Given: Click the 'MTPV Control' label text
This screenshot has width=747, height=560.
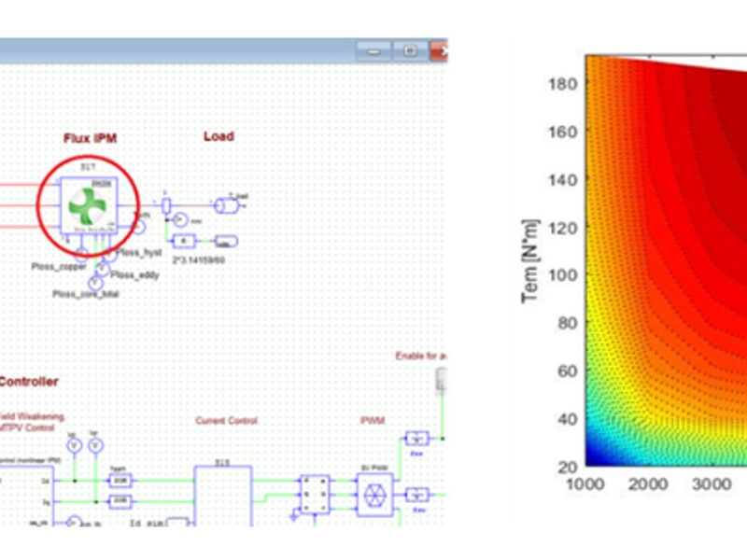Looking at the screenshot, I should point(28,427).
